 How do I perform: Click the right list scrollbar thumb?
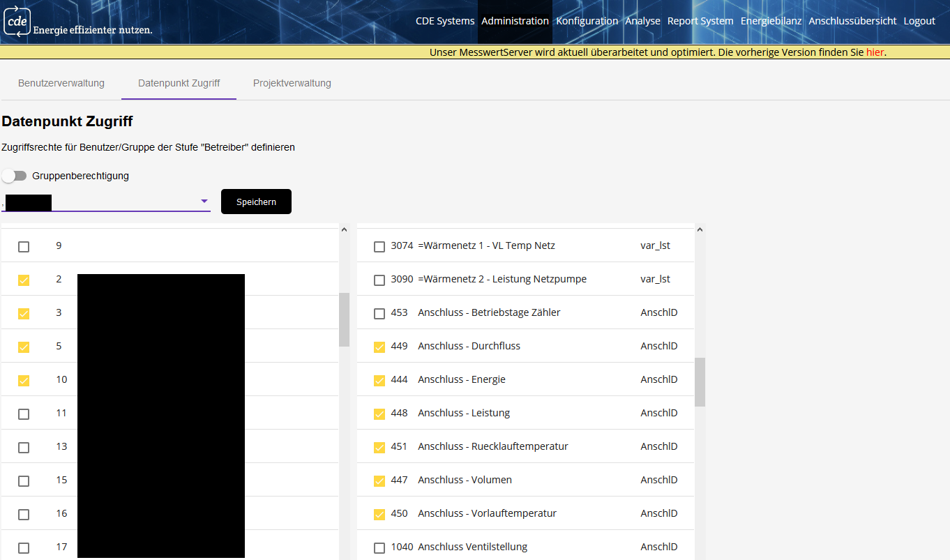click(x=700, y=381)
